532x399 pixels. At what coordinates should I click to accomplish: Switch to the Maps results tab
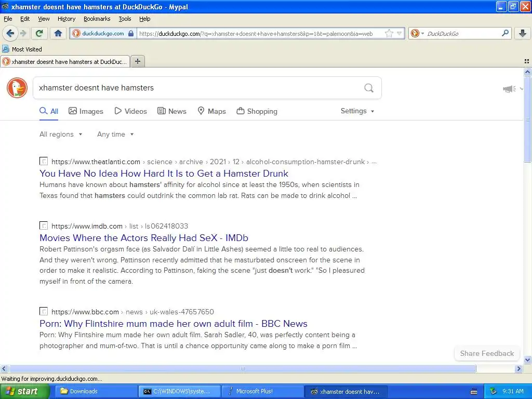click(x=212, y=111)
